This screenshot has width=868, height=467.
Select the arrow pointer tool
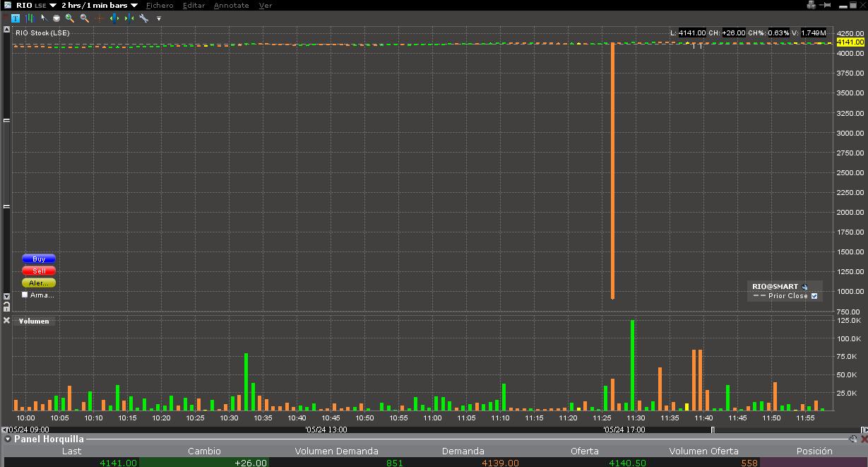[x=44, y=18]
